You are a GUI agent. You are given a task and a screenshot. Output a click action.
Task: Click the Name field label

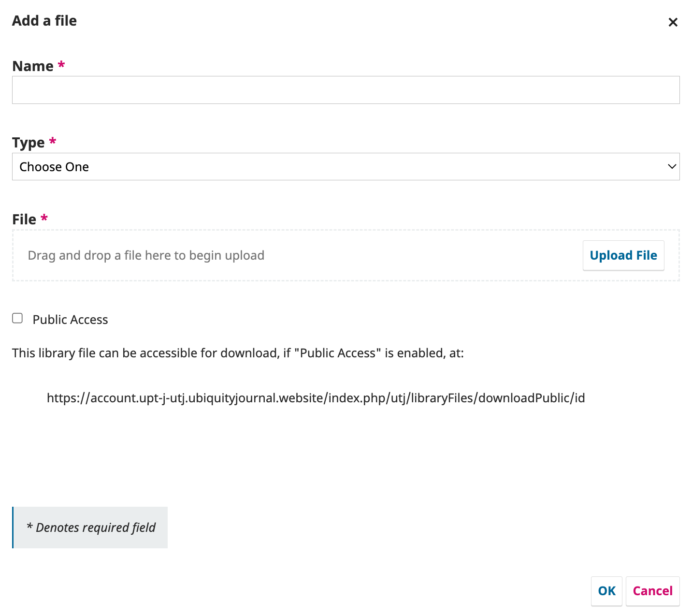(33, 66)
